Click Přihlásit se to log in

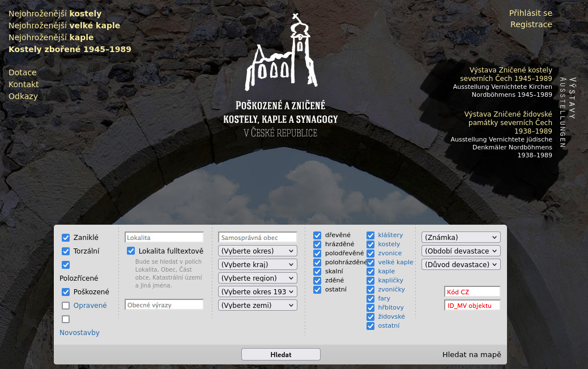click(531, 13)
